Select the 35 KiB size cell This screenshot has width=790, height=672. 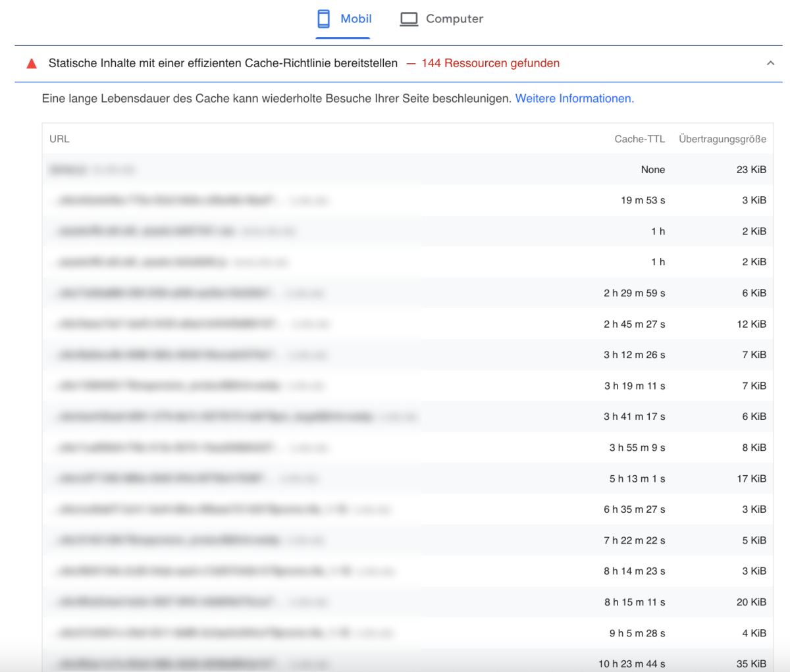[751, 663]
